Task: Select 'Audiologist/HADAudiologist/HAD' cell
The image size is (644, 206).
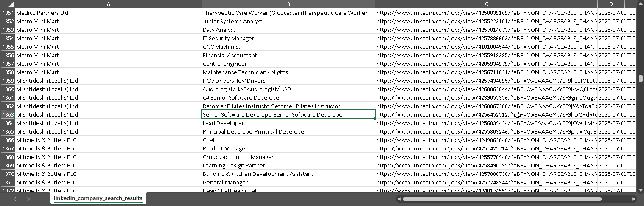Action: pyautogui.click(x=288, y=89)
